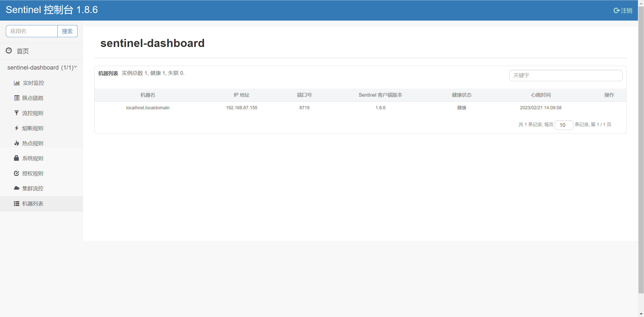Image resolution: width=644 pixels, height=317 pixels.
Task: Click the logout icon beside 注销
Action: click(x=617, y=11)
